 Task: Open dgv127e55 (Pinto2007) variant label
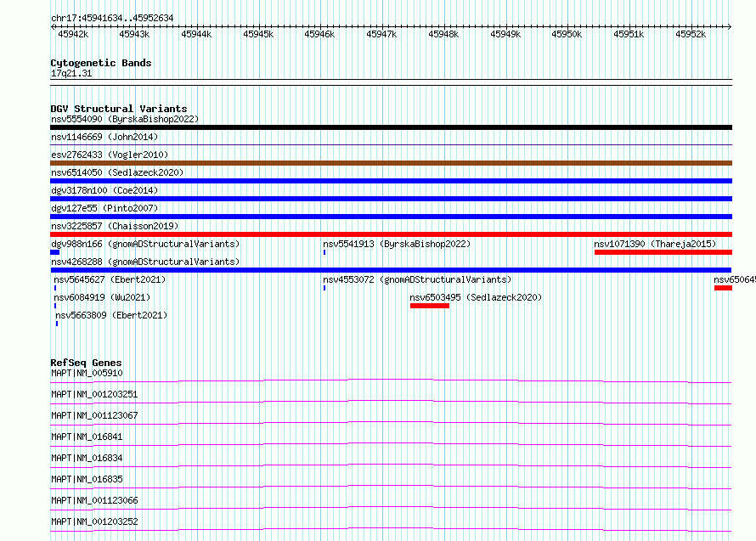pyautogui.click(x=104, y=208)
